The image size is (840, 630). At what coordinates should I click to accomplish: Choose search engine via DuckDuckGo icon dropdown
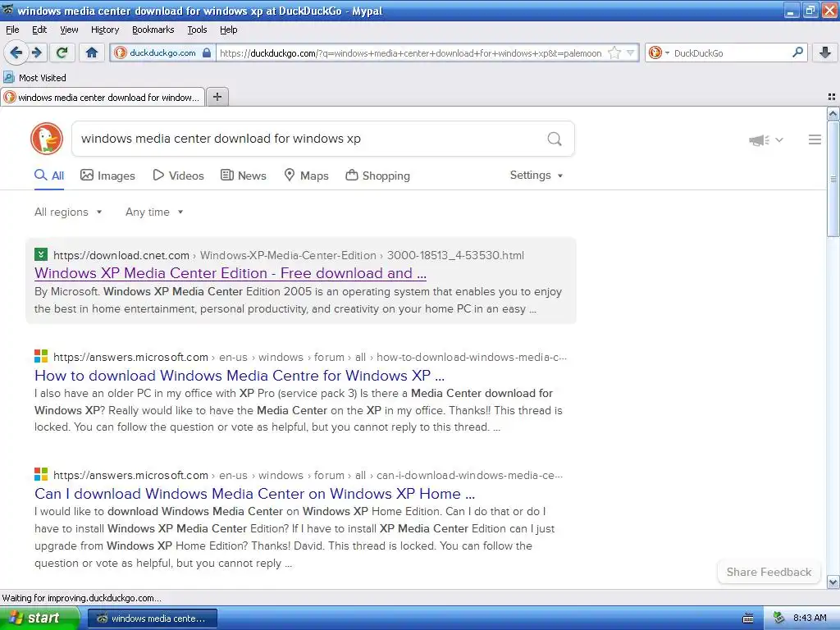click(659, 52)
